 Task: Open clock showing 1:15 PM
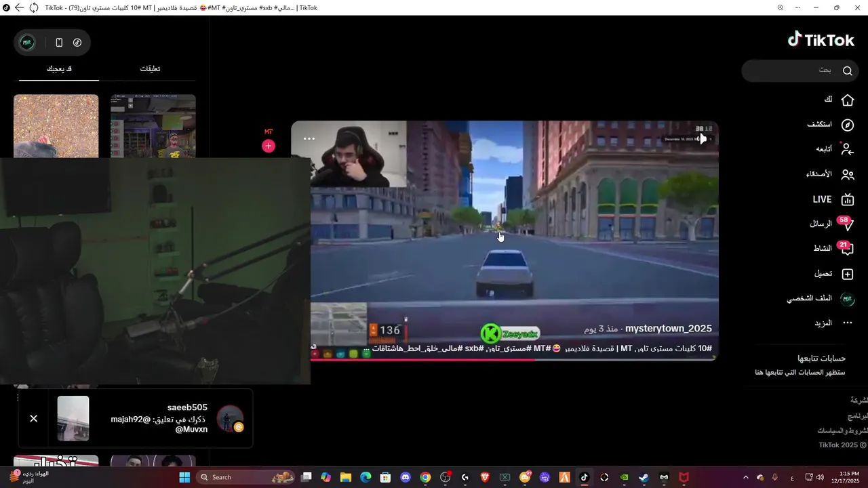pos(844,477)
